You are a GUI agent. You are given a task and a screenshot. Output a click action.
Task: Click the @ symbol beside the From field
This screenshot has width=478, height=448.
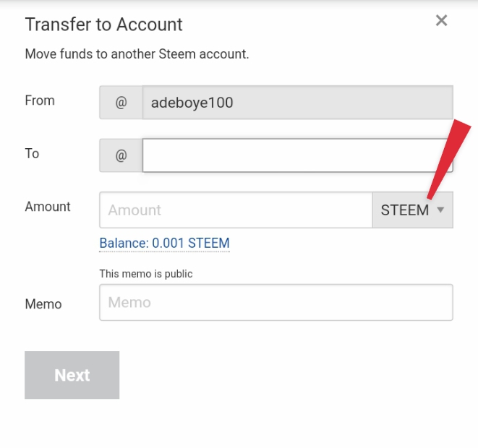tap(121, 103)
